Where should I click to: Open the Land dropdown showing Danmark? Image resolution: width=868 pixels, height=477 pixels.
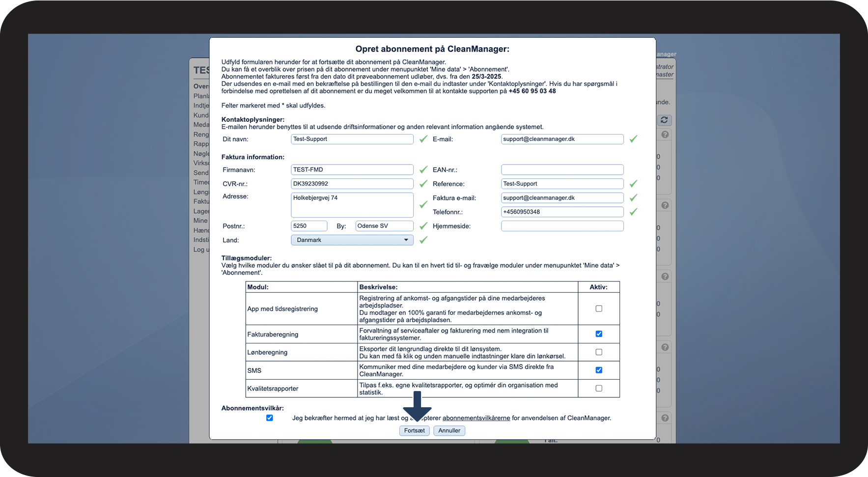pos(352,240)
